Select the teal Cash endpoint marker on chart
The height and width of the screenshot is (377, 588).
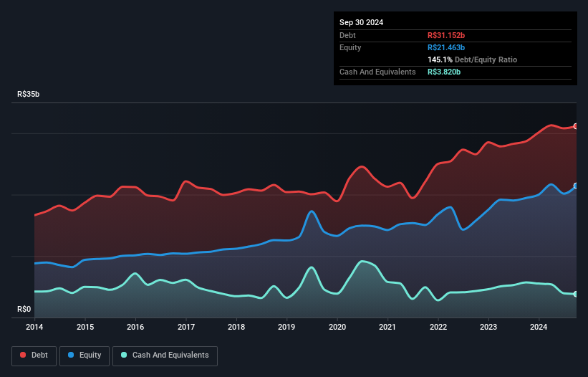[x=576, y=294]
